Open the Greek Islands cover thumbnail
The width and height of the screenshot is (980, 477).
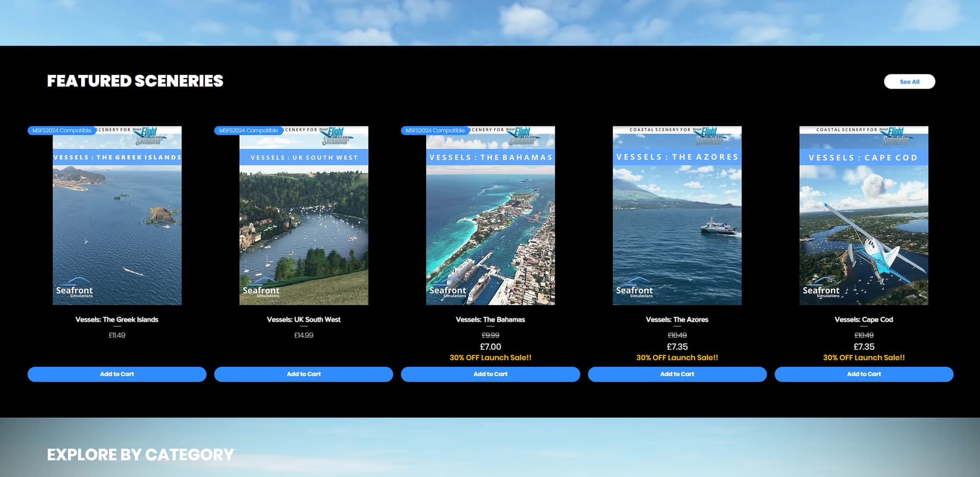point(117,216)
